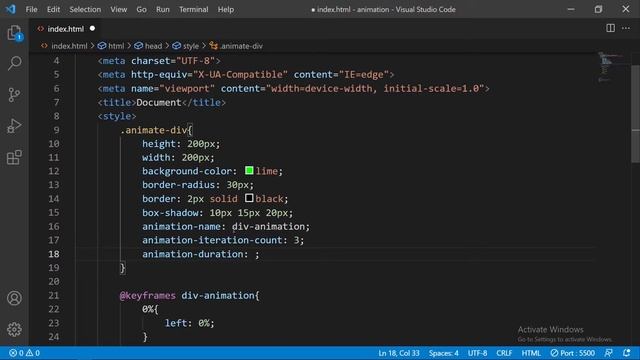The width and height of the screenshot is (640, 360).
Task: Open the More Actions ellipsis in the editor
Action: pyautogui.click(x=626, y=28)
